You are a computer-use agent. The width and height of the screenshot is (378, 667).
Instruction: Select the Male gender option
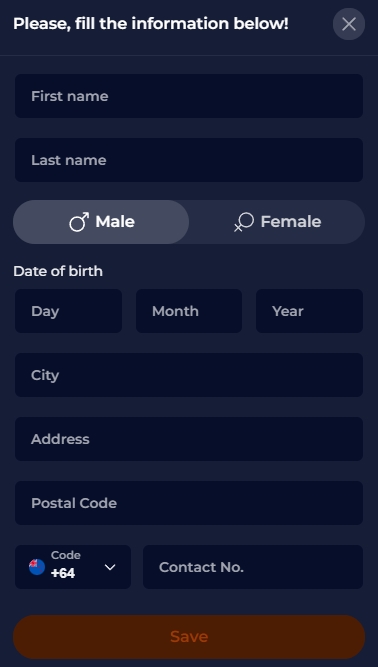click(101, 222)
